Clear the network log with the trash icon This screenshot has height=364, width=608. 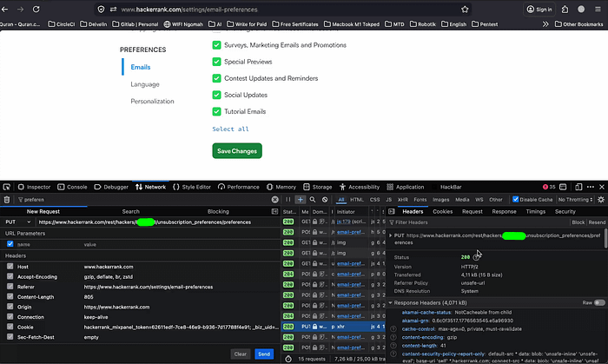point(7,200)
